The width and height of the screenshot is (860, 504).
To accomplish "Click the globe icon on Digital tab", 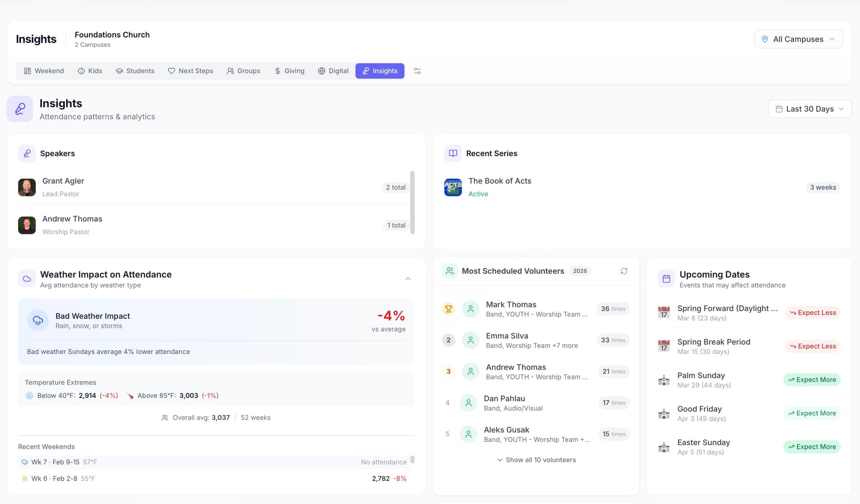I will pos(322,71).
